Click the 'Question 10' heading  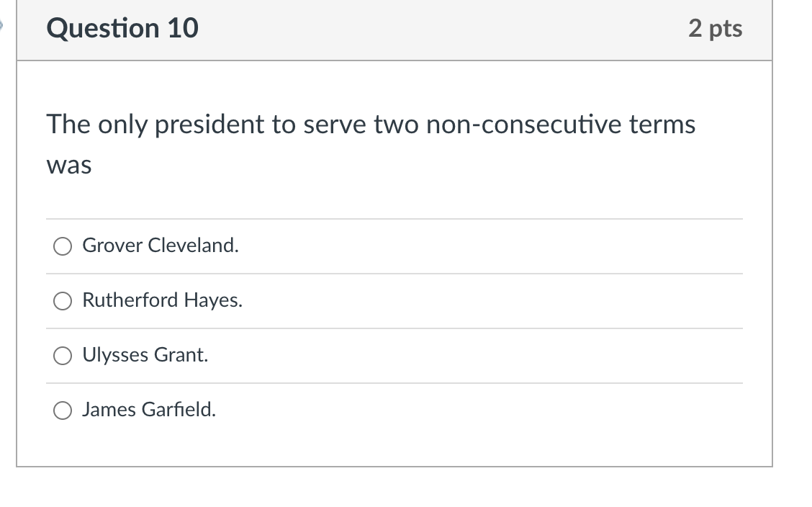tap(122, 29)
